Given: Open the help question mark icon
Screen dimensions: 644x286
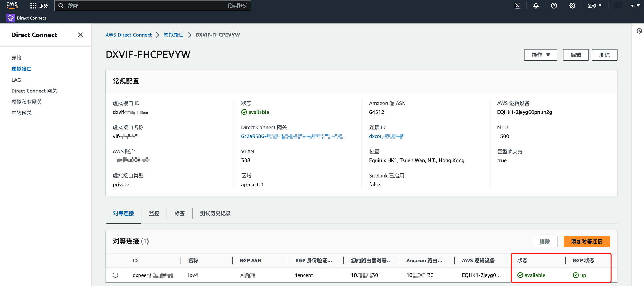Looking at the screenshot, I should [x=554, y=6].
